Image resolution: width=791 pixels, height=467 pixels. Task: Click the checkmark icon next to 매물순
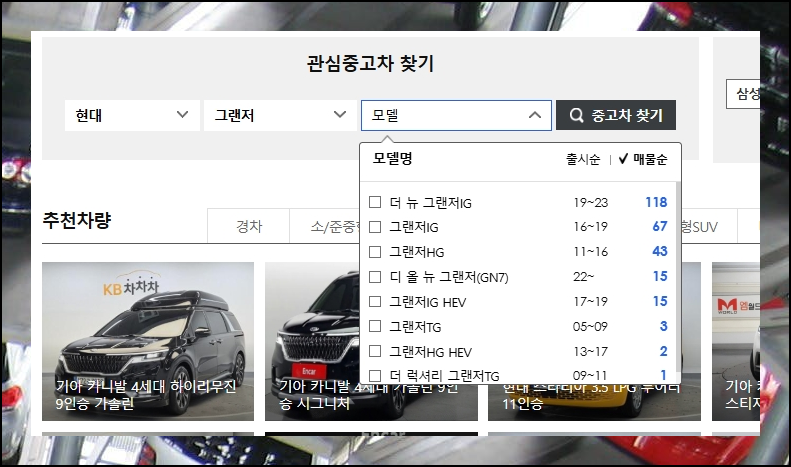tap(623, 159)
